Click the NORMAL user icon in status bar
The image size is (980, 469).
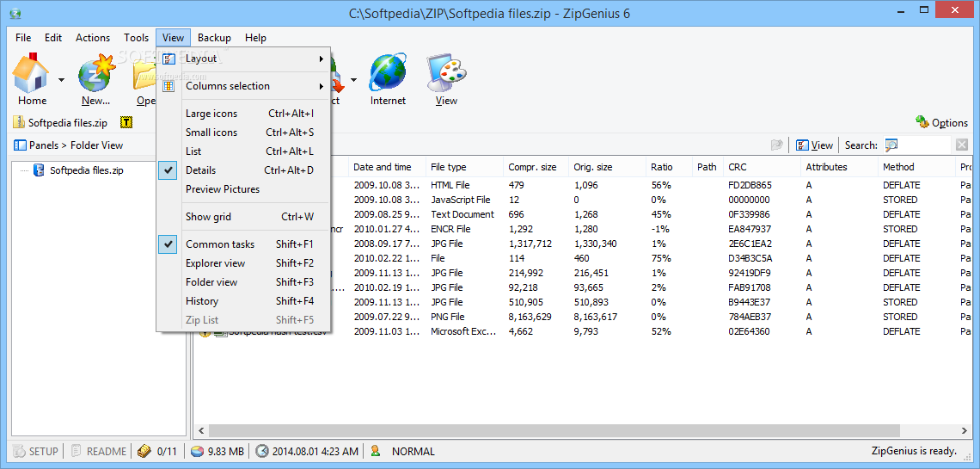(375, 451)
